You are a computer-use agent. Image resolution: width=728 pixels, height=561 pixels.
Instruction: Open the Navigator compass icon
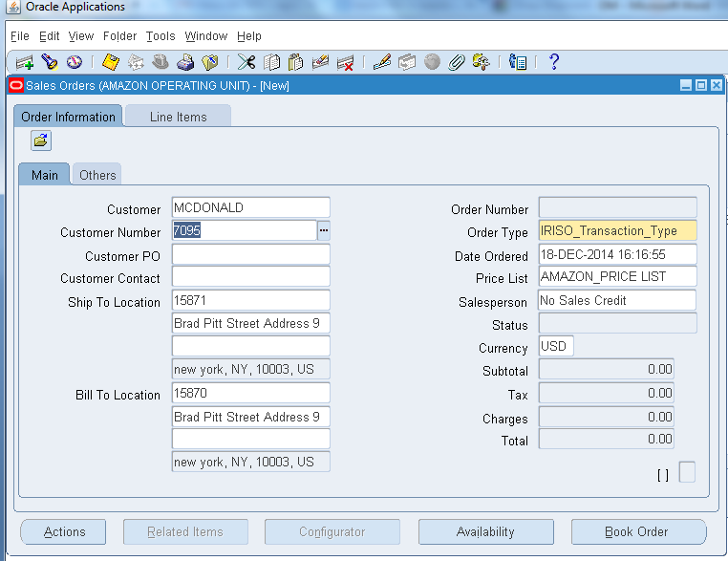[75, 62]
